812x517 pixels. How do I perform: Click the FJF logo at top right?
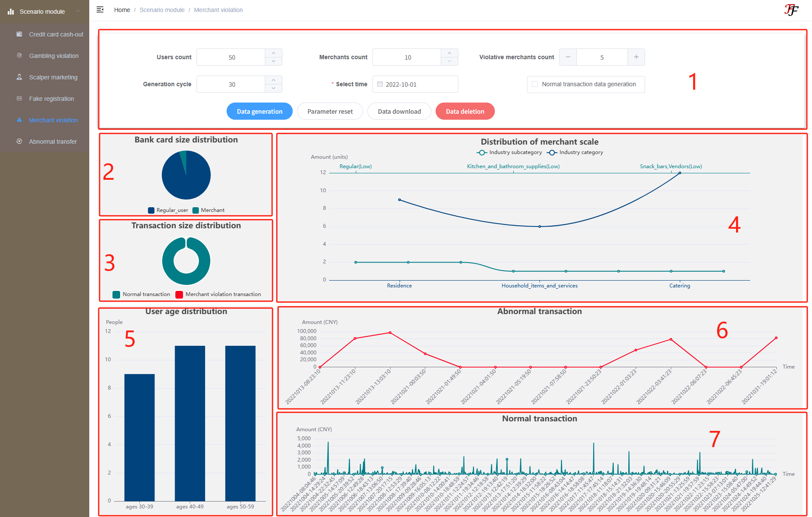pos(791,9)
